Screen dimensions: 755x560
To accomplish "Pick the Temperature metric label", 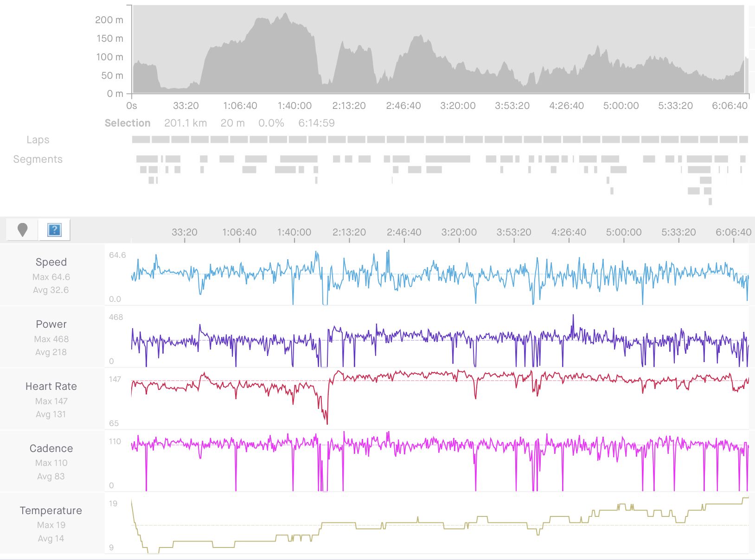I will point(51,510).
